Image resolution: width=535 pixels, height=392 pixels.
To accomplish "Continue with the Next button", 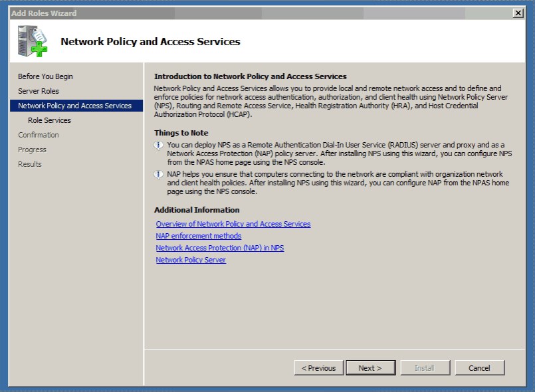I will (371, 368).
